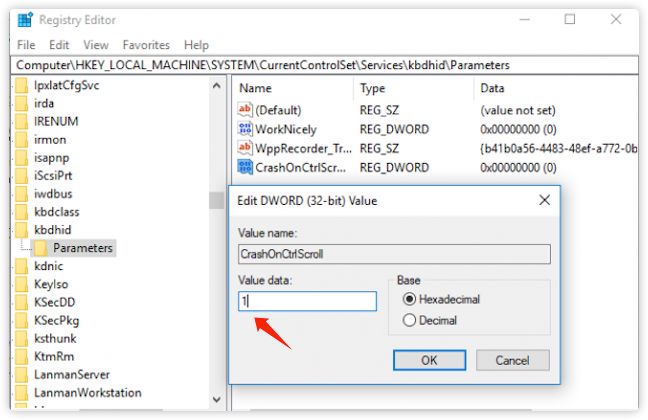Open the View menu

coord(96,45)
